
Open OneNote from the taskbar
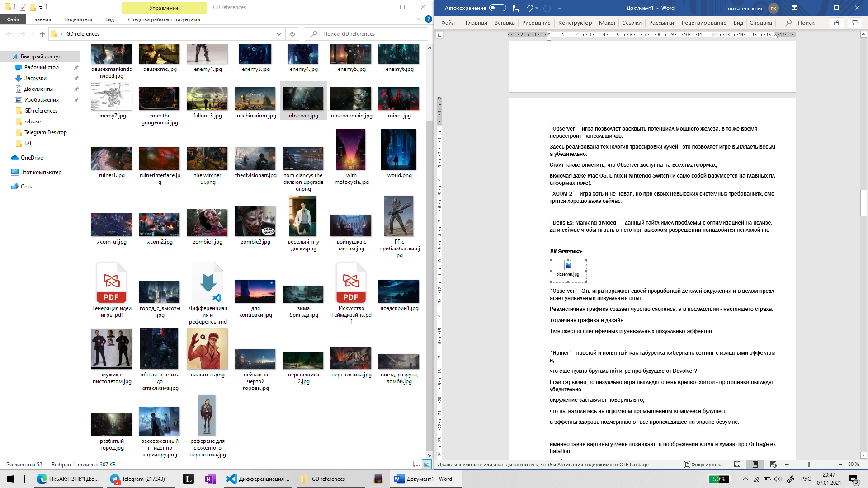pos(210,479)
